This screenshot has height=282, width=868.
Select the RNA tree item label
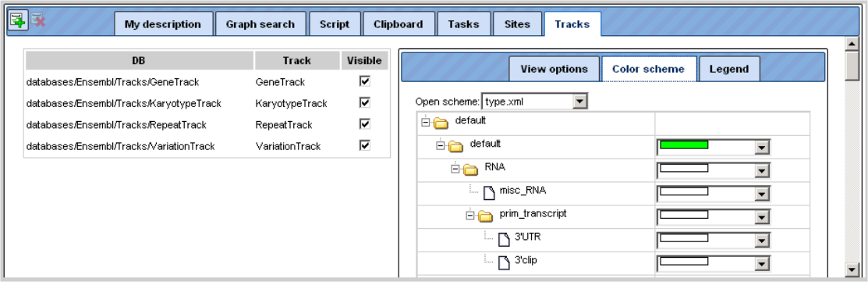click(x=495, y=167)
